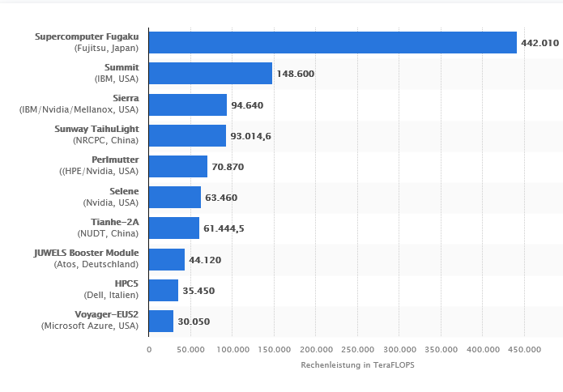Click the value label 44.120
This screenshot has height=392, width=563.
click(x=205, y=260)
